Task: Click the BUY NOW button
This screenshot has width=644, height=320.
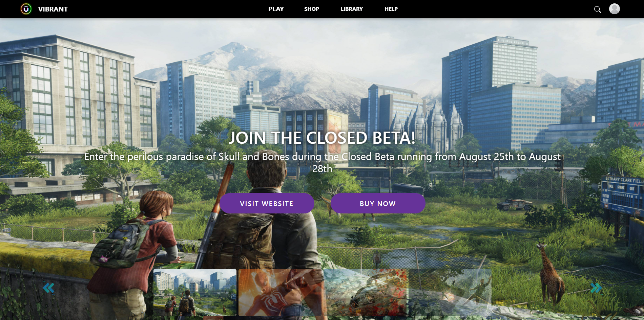Action: pos(378,204)
